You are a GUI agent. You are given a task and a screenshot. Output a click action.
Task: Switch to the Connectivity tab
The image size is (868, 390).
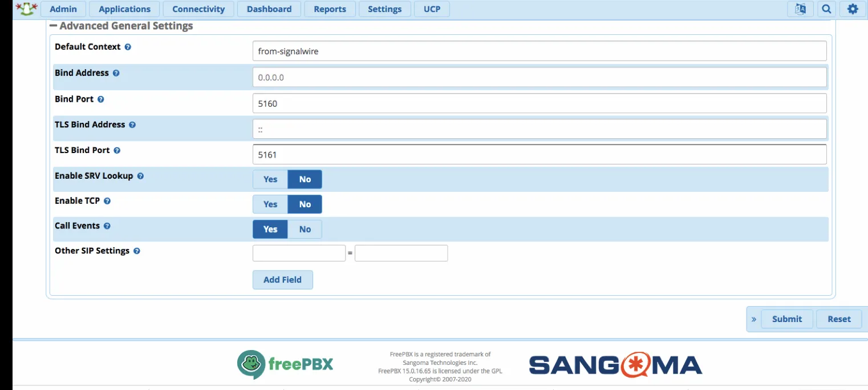[x=198, y=9]
